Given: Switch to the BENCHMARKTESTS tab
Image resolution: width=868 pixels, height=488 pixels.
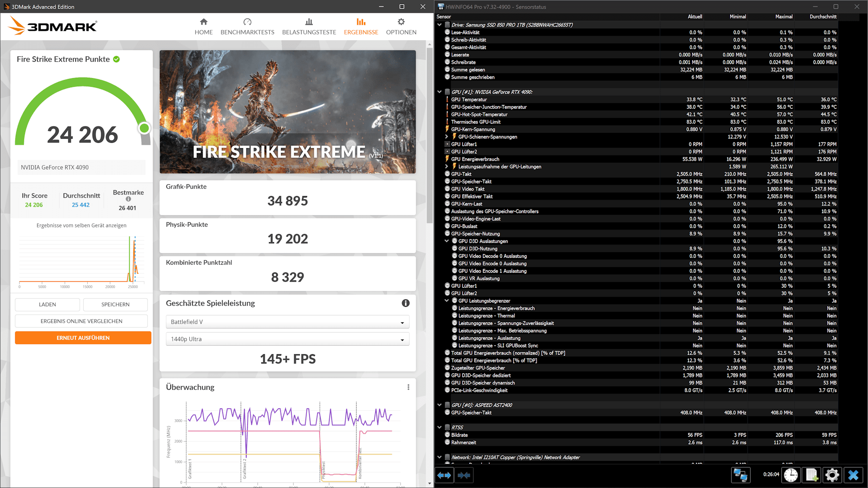Looking at the screenshot, I should tap(247, 27).
